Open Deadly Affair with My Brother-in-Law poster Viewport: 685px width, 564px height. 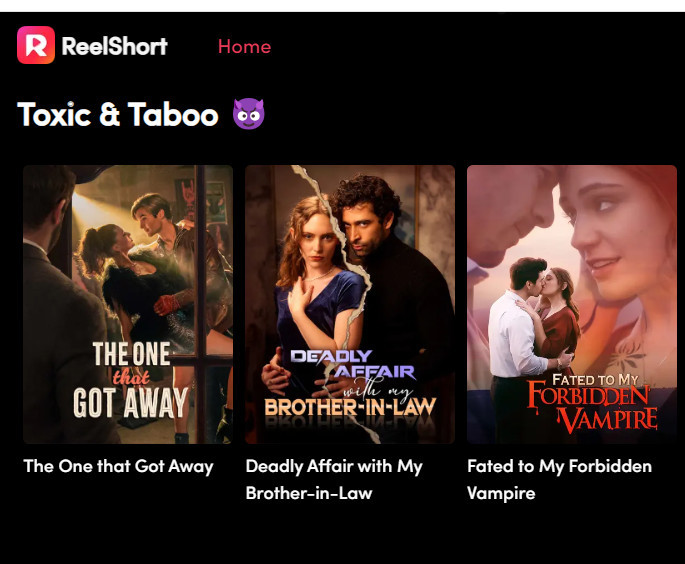349,304
